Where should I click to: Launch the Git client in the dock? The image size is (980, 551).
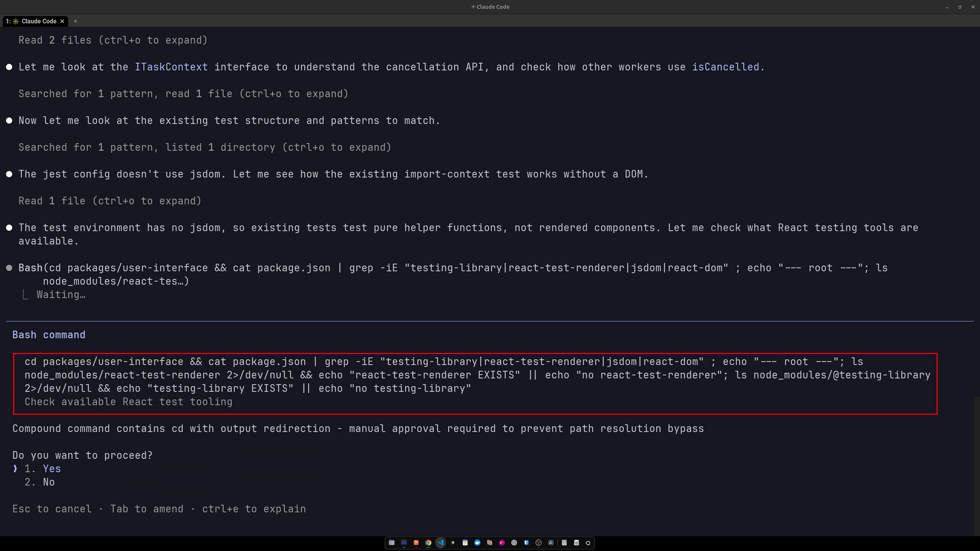click(416, 543)
